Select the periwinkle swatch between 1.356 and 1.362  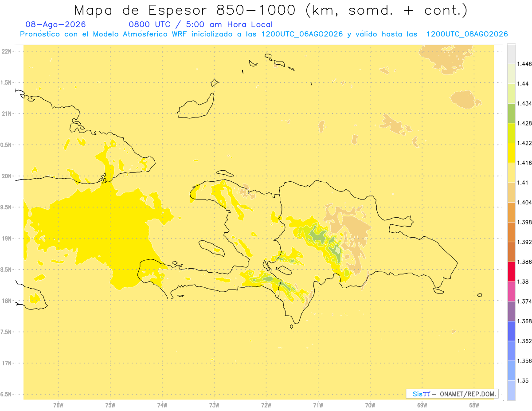[x=511, y=351]
